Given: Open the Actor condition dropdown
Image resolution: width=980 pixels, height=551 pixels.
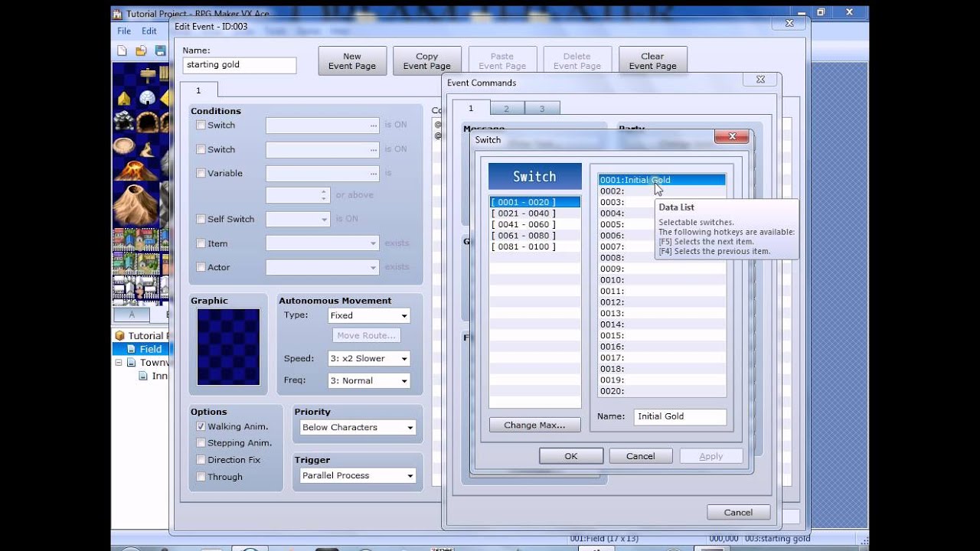Looking at the screenshot, I should coord(322,267).
